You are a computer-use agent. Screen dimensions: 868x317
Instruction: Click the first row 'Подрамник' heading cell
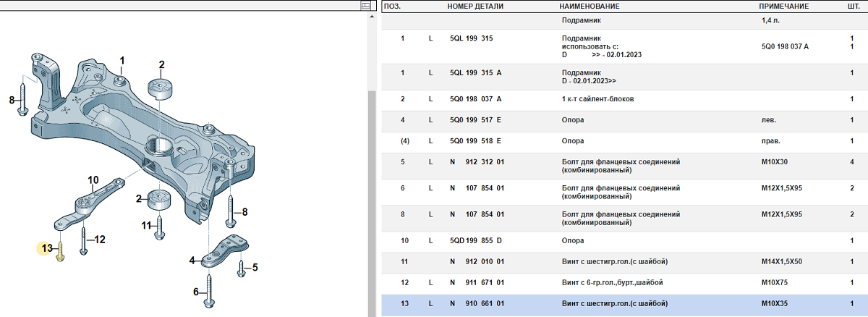click(581, 20)
